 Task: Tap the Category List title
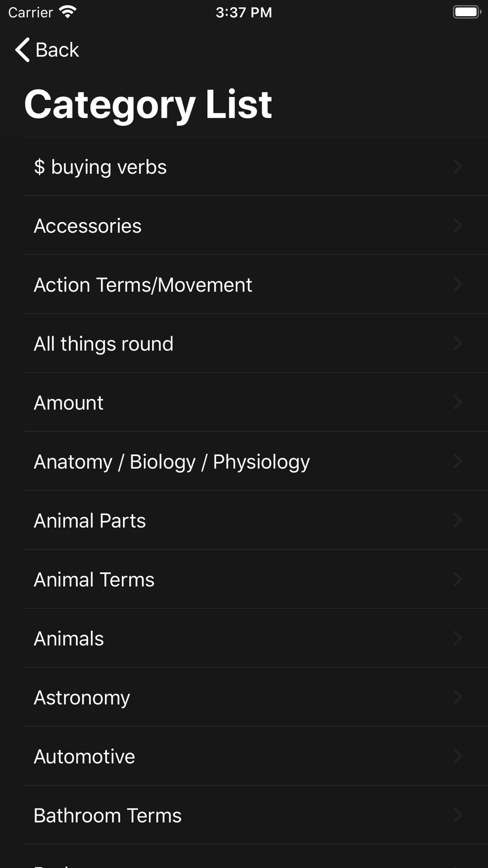point(148,104)
